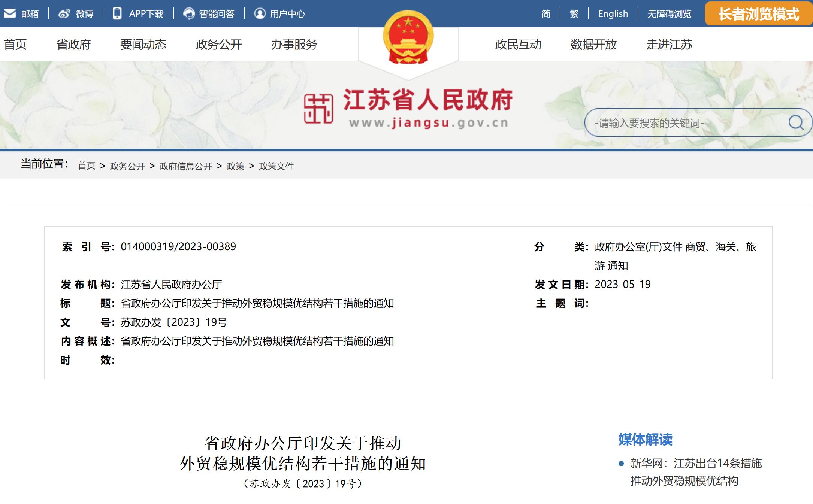Click the red 苏 seal logo

pos(318,108)
